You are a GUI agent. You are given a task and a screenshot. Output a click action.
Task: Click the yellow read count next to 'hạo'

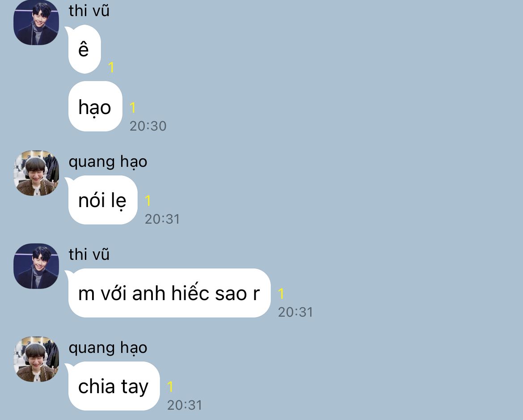[132, 107]
